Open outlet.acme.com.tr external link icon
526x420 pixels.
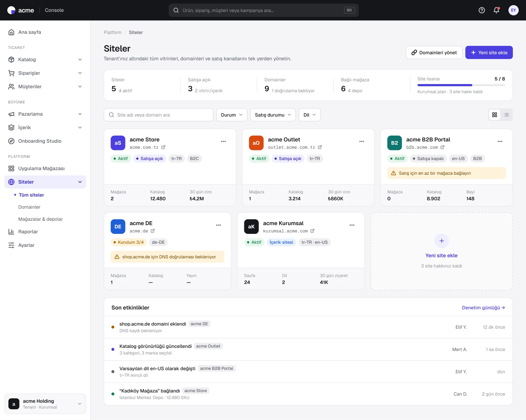[x=319, y=147]
